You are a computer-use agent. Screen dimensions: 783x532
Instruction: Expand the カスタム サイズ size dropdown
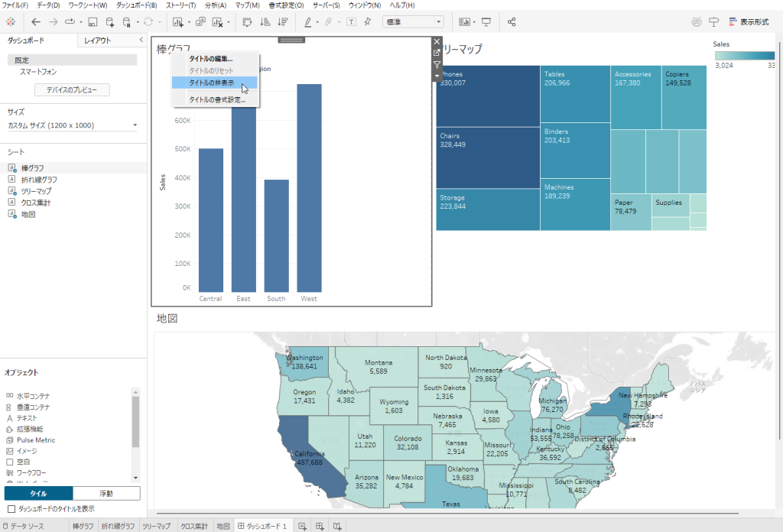click(x=73, y=125)
